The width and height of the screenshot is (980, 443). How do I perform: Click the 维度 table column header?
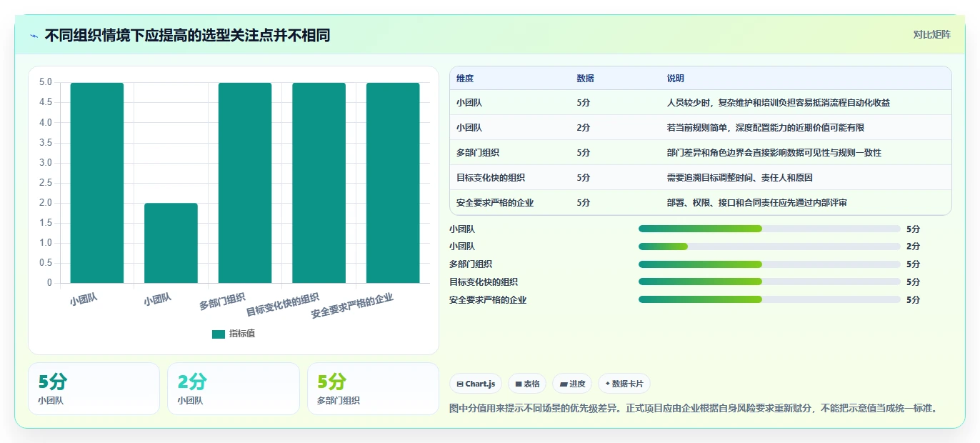(x=465, y=79)
